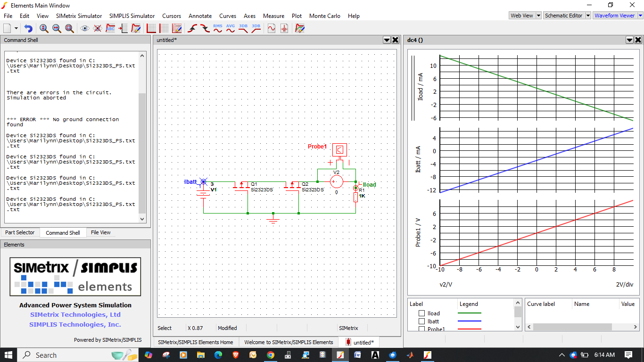
Task: Open the SIMPLIS Simulator menu
Action: (x=132, y=16)
